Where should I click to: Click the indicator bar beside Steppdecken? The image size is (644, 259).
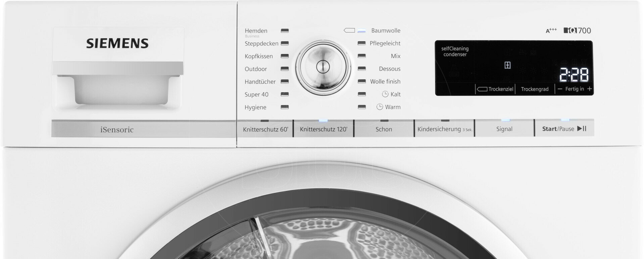point(285,43)
